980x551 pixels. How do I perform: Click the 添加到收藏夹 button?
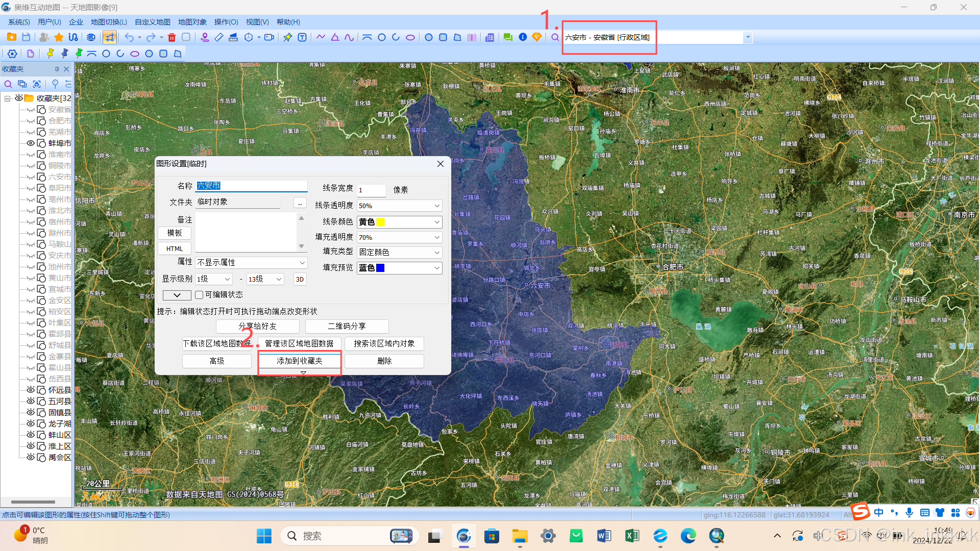(299, 361)
